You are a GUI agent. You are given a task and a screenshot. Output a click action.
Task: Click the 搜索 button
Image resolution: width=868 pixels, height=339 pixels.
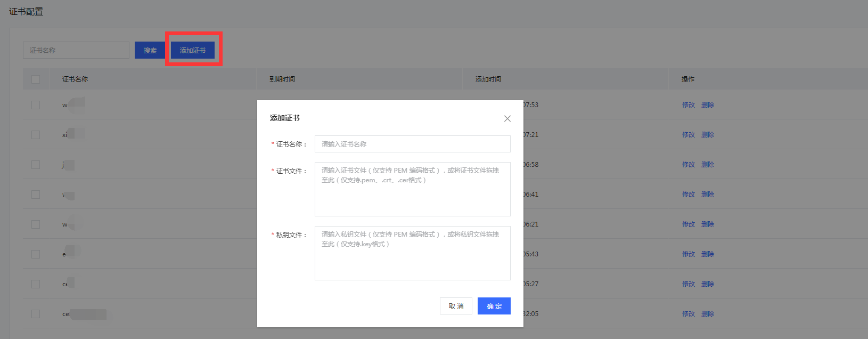pyautogui.click(x=150, y=50)
